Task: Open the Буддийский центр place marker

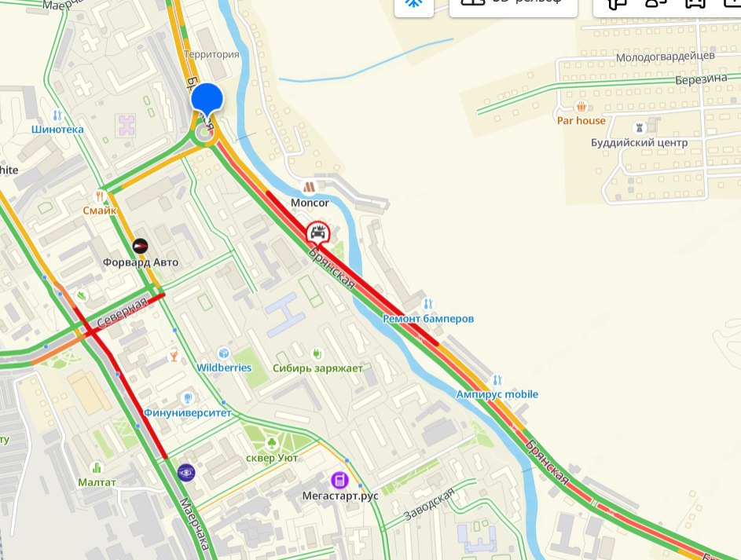Action: (x=640, y=128)
